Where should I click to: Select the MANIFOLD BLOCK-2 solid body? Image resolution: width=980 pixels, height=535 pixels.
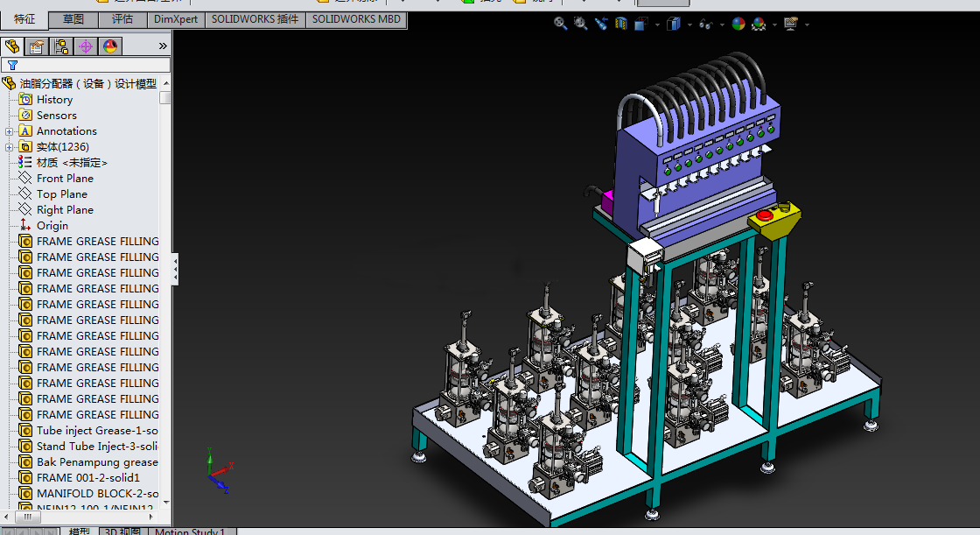tap(97, 494)
